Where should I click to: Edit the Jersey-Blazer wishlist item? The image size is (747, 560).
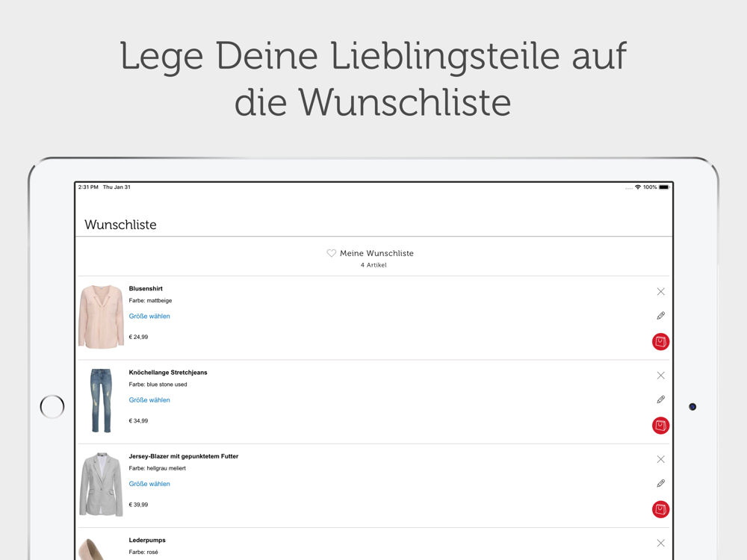point(660,483)
